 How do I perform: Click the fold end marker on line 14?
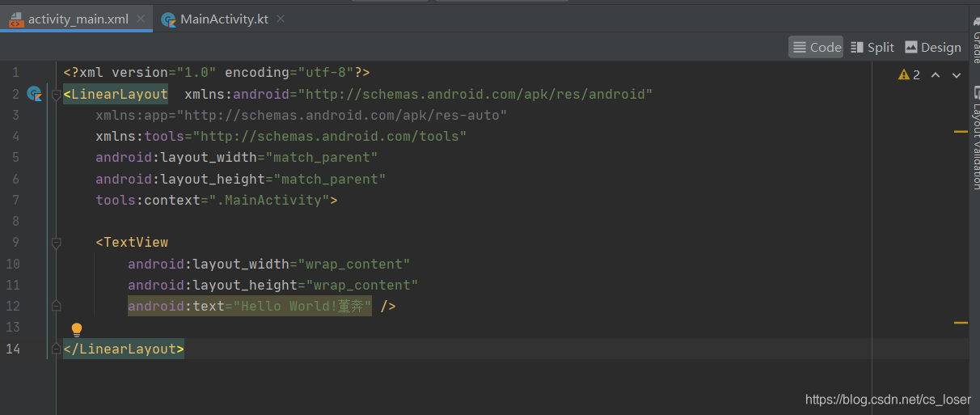click(x=56, y=349)
